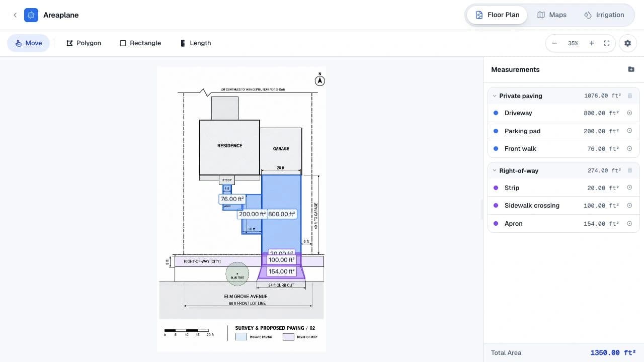Collapse the Right-of-way group

495,171
